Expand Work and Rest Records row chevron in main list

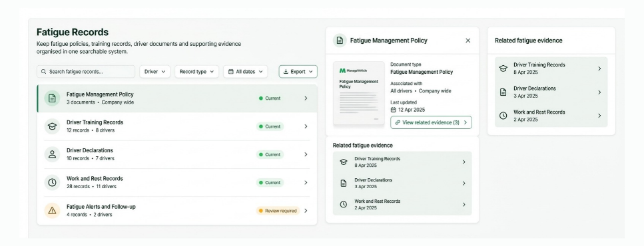pos(306,182)
